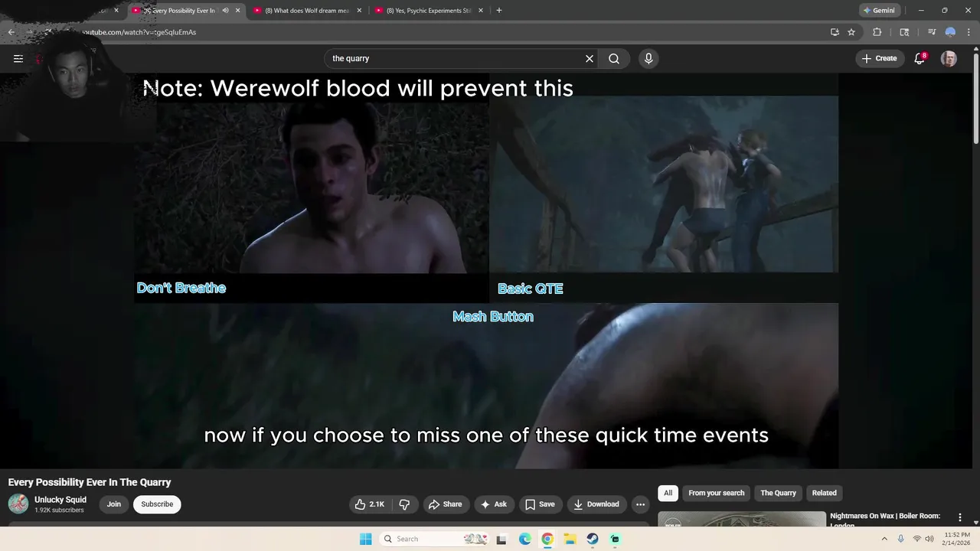Open Chrome profile icon in toolbar
The image size is (980, 551).
coord(950,32)
